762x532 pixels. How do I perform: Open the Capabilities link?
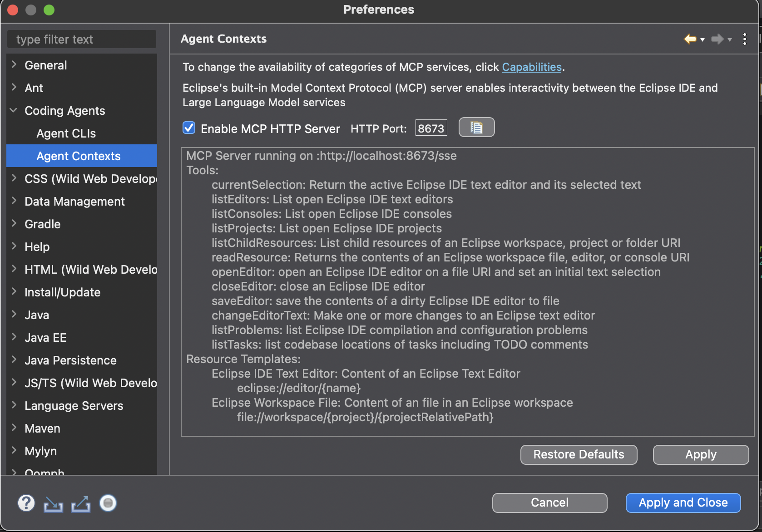[532, 67]
